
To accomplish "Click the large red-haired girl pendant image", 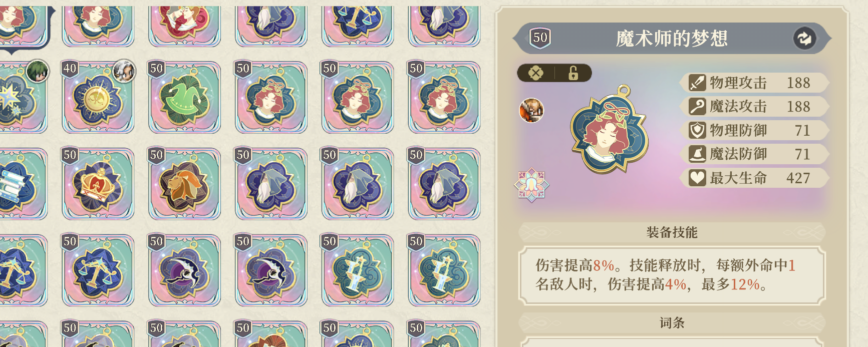I will click(x=610, y=129).
